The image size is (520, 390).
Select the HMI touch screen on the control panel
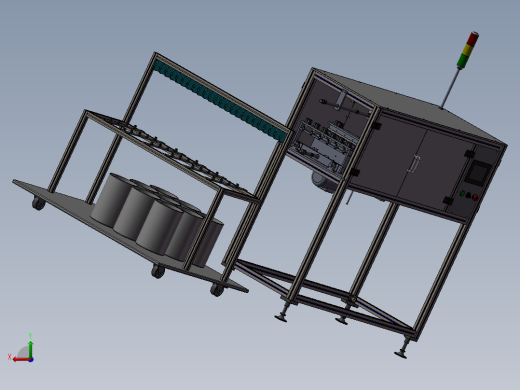[479, 173]
